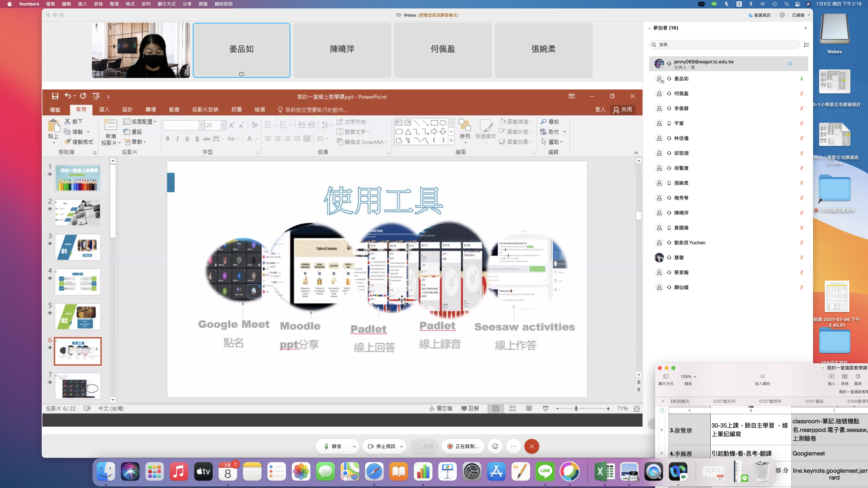Viewport: 868px width, 488px height.
Task: Open the 125% zoom dropdown in Numbers
Action: (x=688, y=377)
